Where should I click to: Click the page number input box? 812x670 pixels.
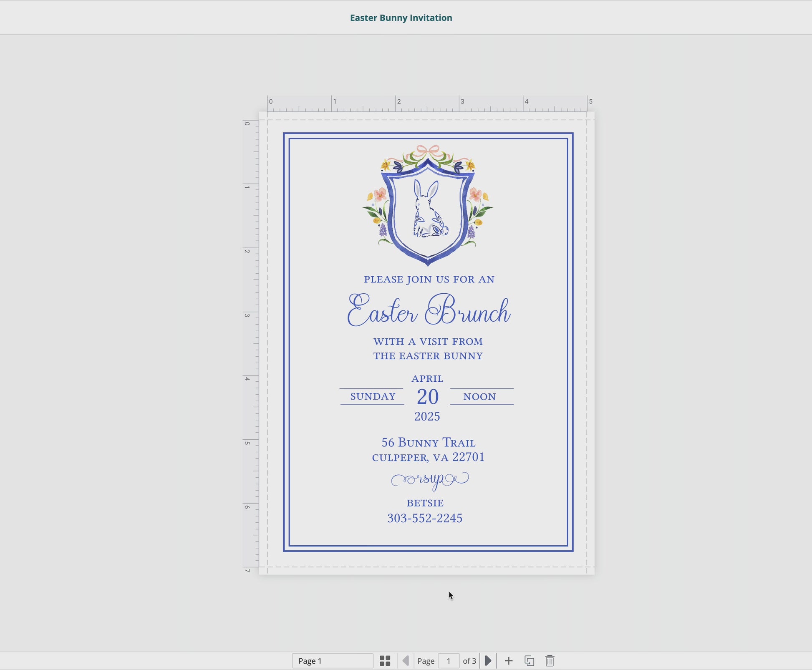[449, 661]
